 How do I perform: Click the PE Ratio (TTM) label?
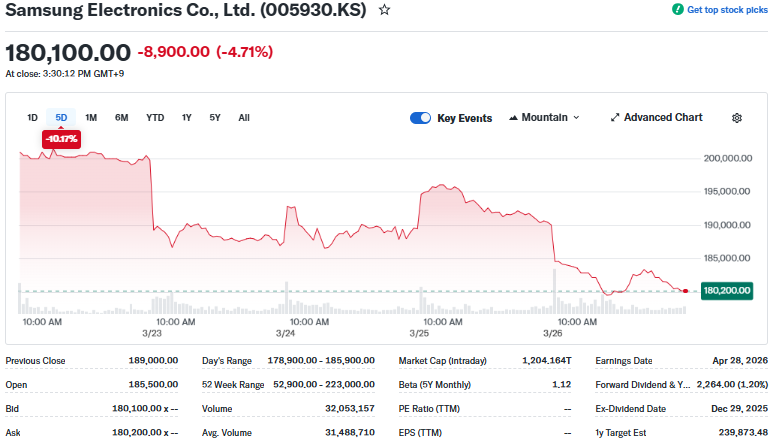click(429, 409)
